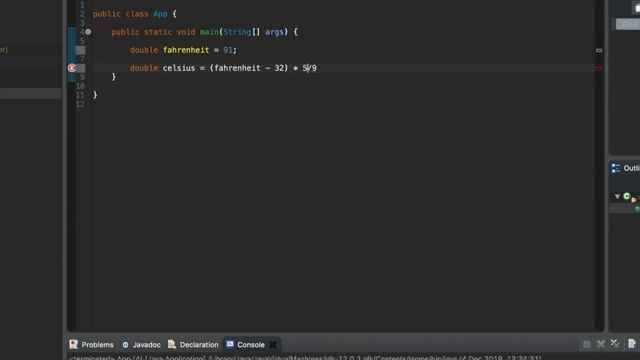Collapse the main method fold marker
This screenshot has width=640, height=360.
pos(88,32)
